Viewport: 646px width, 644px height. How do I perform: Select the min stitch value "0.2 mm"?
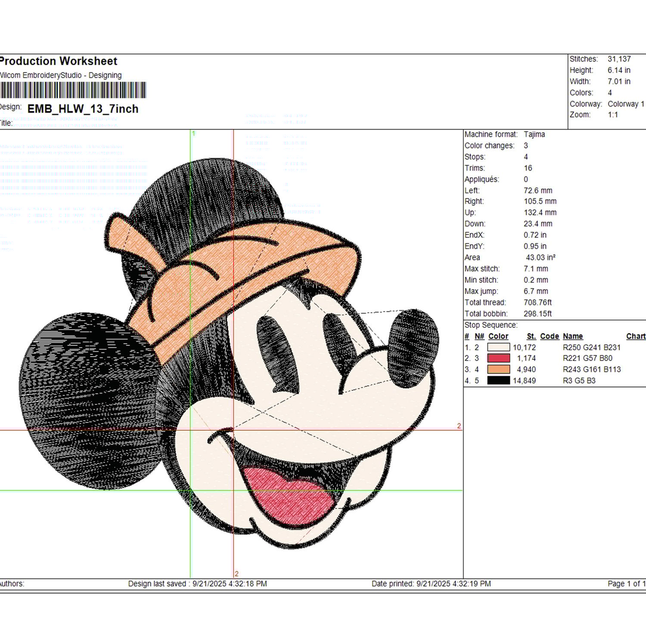click(536, 280)
